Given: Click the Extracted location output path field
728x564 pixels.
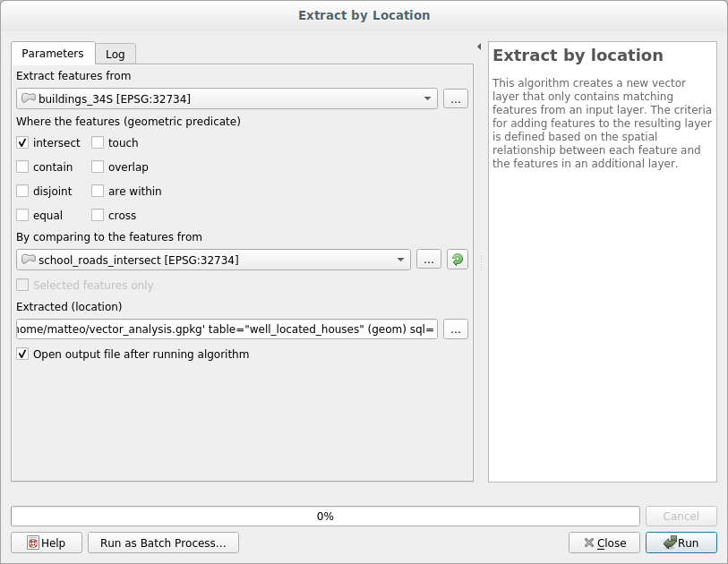Looking at the screenshot, I should pos(227,329).
